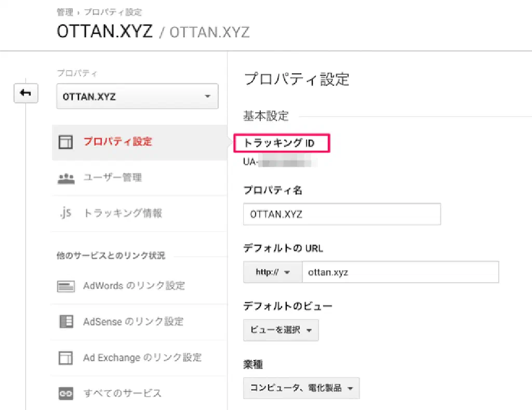Click the default URL field ottan.xyz

400,272
